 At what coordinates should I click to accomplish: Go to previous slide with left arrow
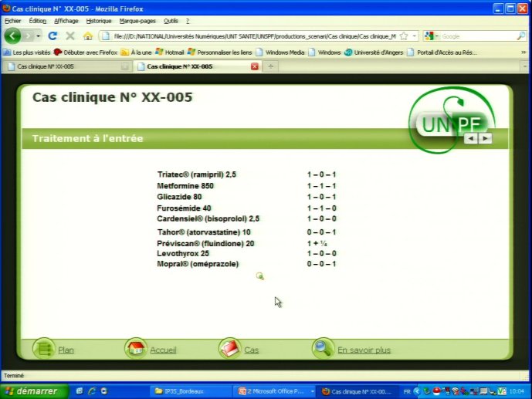pyautogui.click(x=471, y=138)
